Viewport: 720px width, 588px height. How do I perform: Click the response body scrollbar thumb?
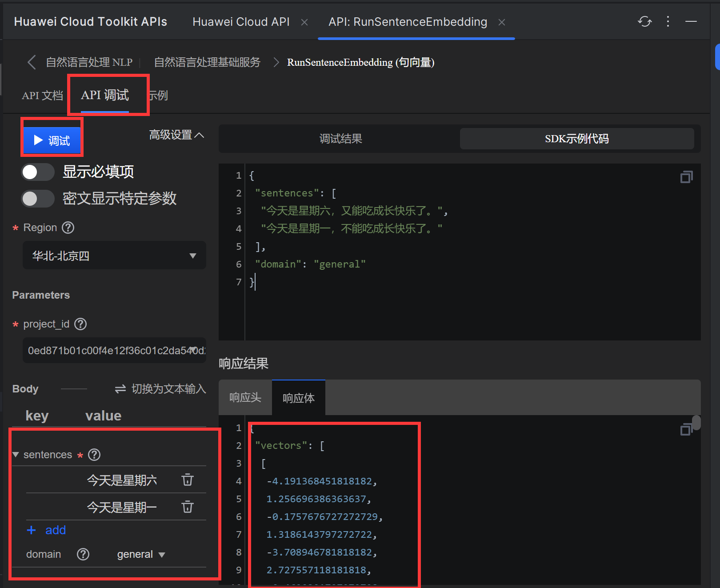pos(696,423)
